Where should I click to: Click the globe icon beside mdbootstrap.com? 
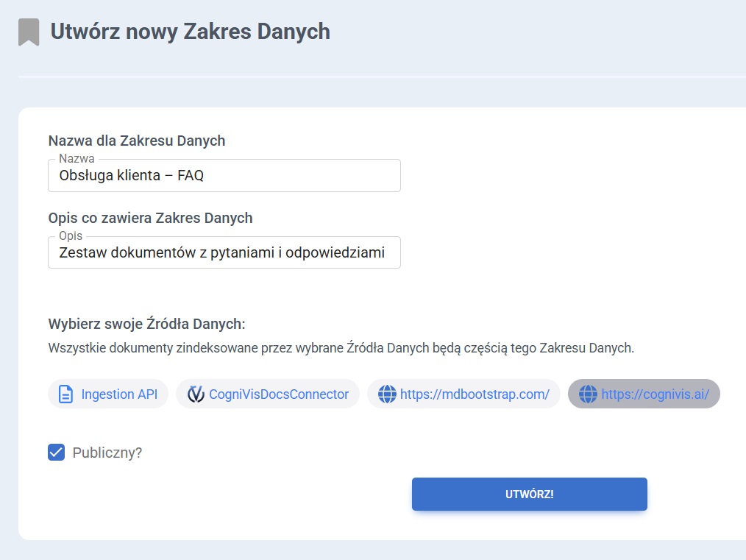[387, 394]
